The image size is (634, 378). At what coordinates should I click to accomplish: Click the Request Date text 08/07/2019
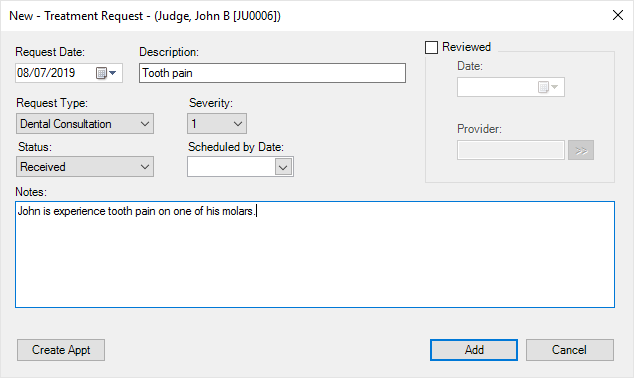46,73
